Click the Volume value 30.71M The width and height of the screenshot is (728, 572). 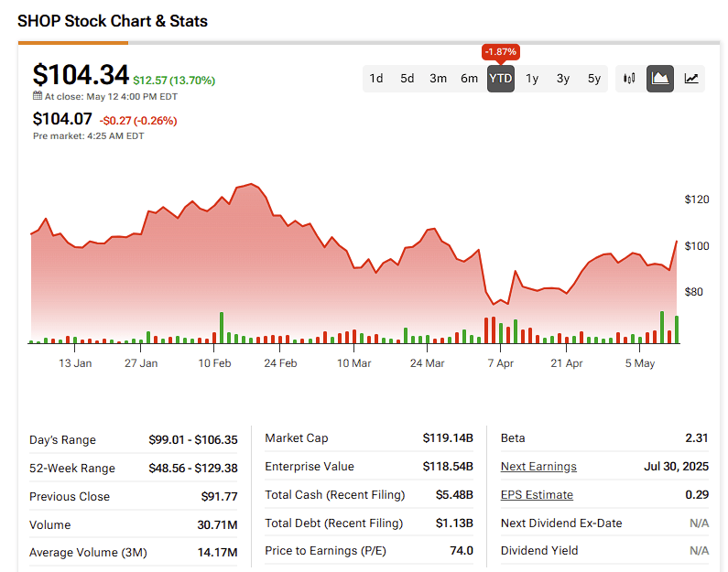[x=217, y=524]
